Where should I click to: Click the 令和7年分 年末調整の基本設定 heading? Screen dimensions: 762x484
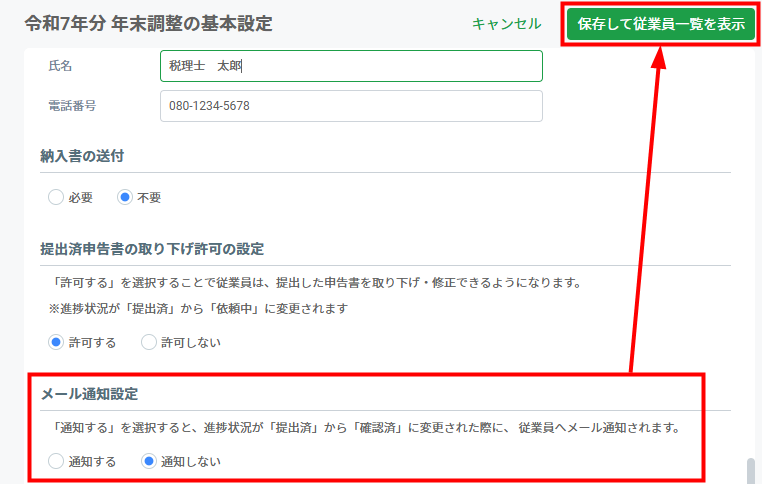point(149,23)
